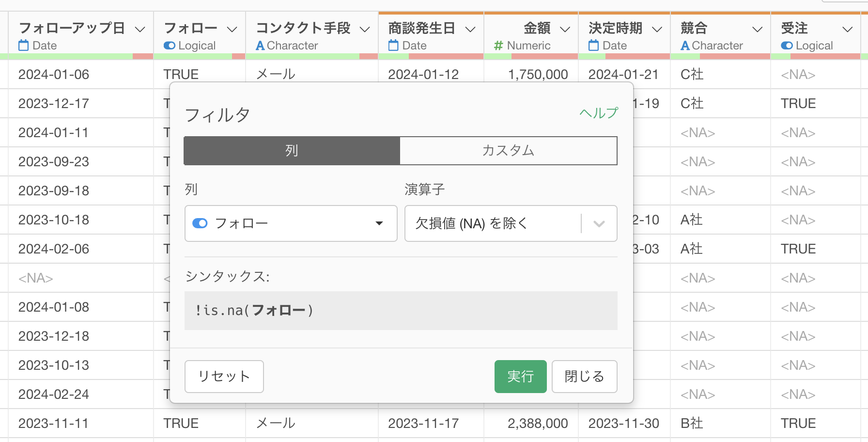Expand the 受注 column header menu
Image resolution: width=868 pixels, height=442 pixels.
[847, 29]
